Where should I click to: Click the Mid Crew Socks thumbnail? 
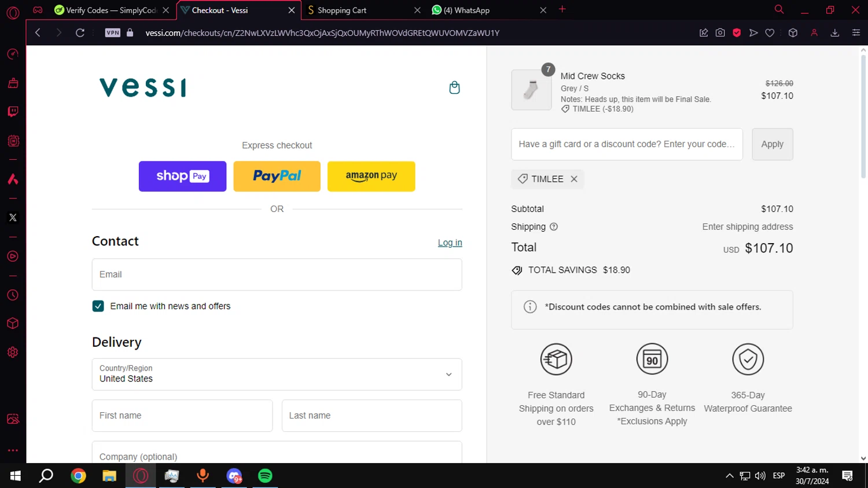click(531, 90)
